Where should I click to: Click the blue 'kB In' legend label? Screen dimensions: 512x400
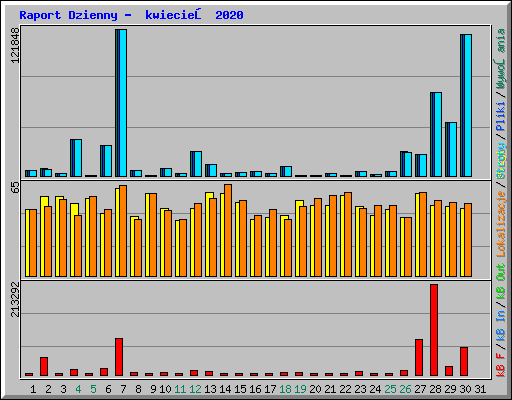(501, 326)
